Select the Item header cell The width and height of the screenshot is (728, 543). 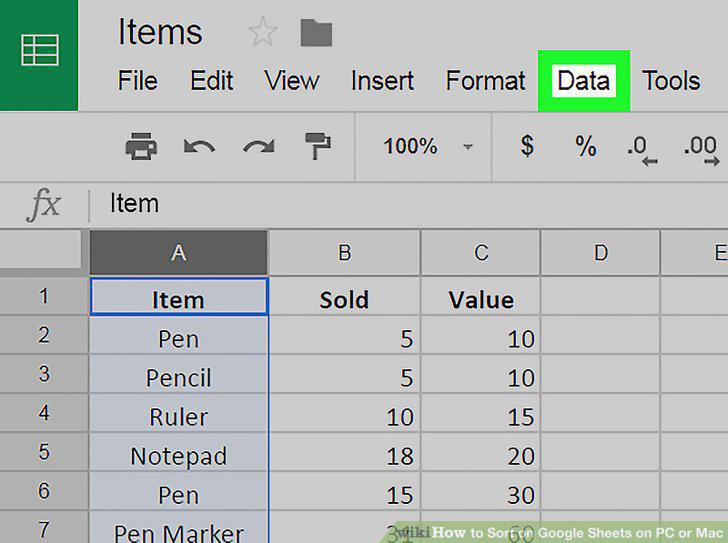179,297
